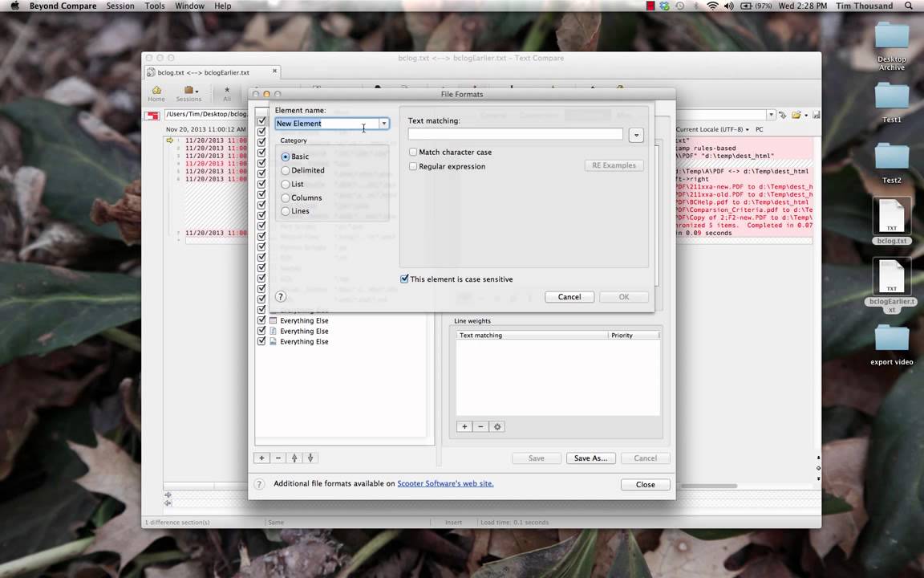Open the Help menu
This screenshot has width=924, height=578.
223,6
